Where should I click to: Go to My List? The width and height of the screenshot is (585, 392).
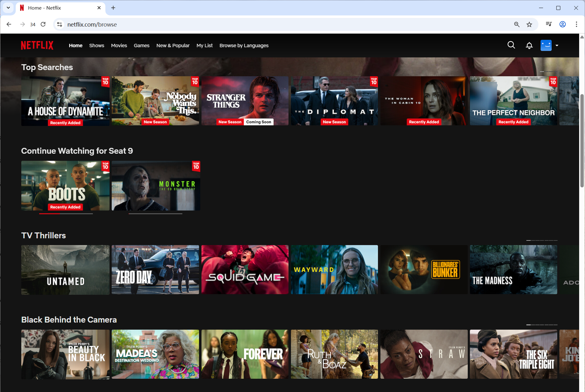[x=205, y=45]
